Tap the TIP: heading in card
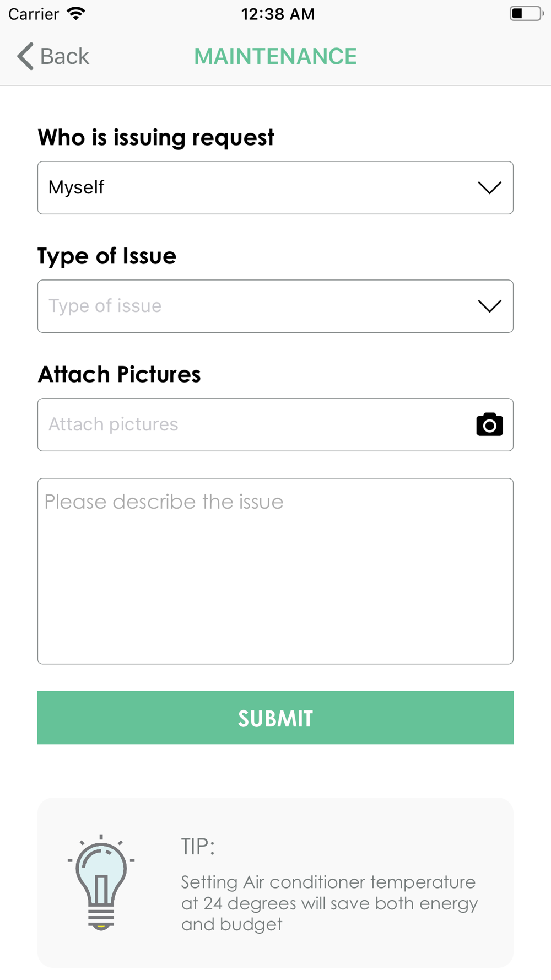Image resolution: width=551 pixels, height=980 pixels. coord(198,847)
